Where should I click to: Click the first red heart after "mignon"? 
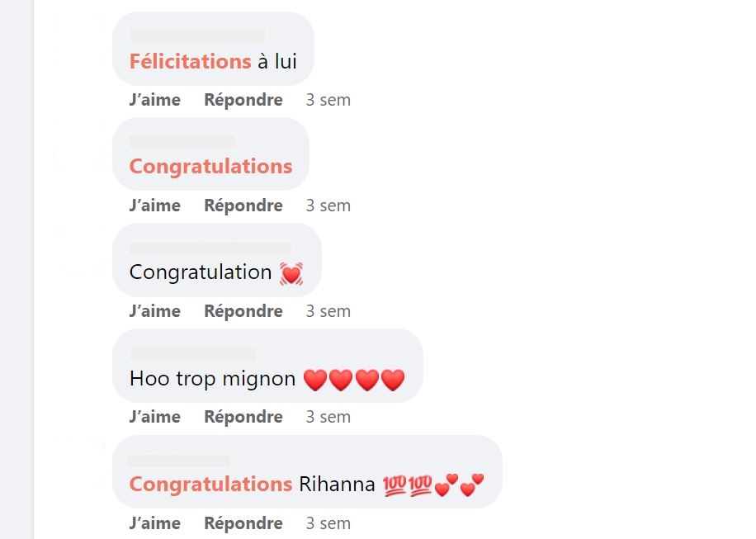[315, 380]
